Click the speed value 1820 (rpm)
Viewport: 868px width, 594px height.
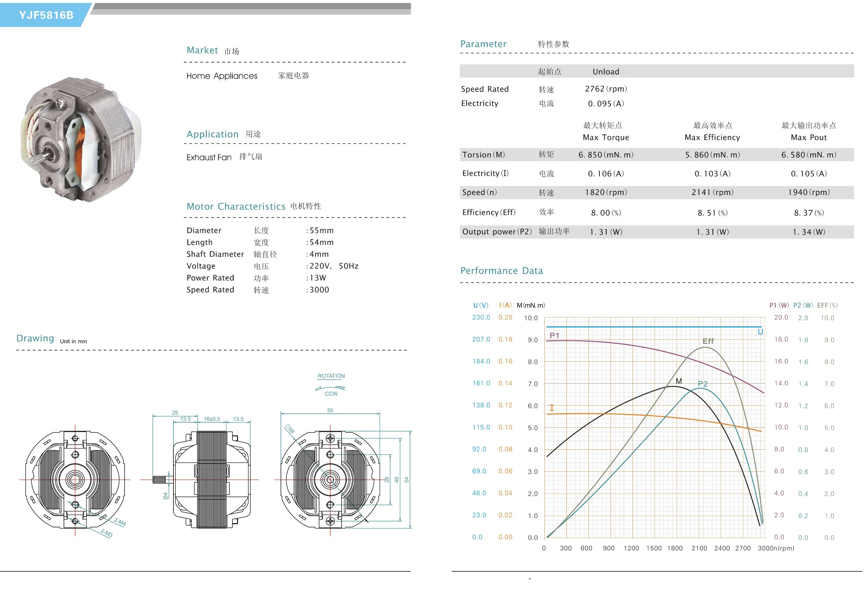[606, 192]
